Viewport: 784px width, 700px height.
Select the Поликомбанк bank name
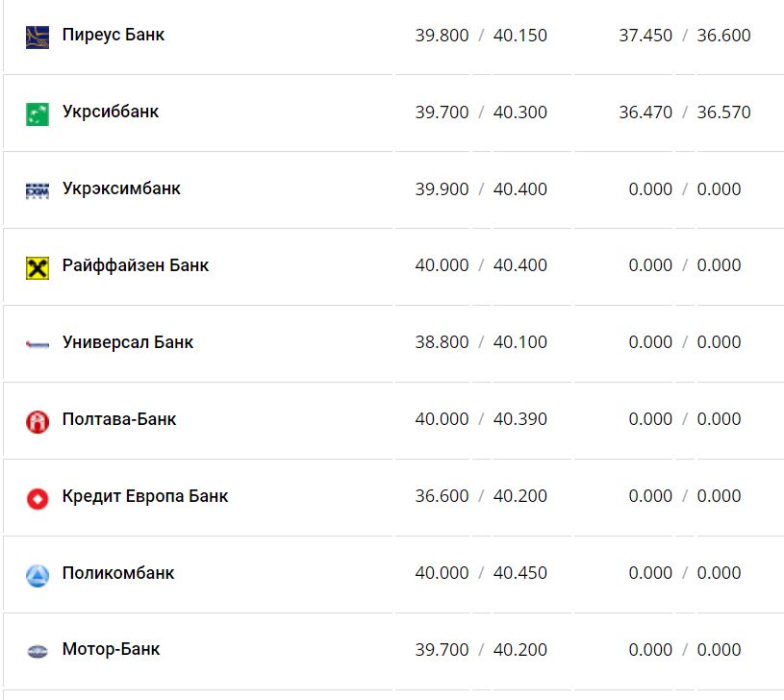(118, 574)
